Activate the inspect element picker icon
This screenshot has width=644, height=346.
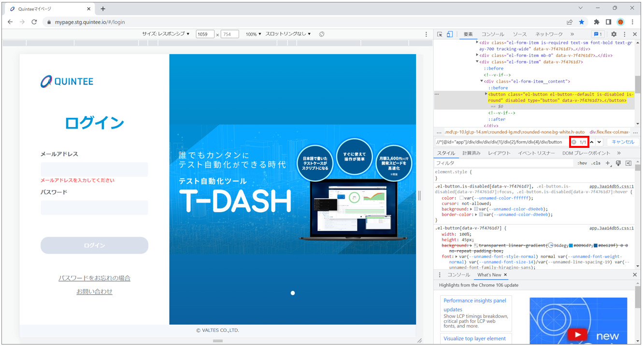click(x=440, y=34)
